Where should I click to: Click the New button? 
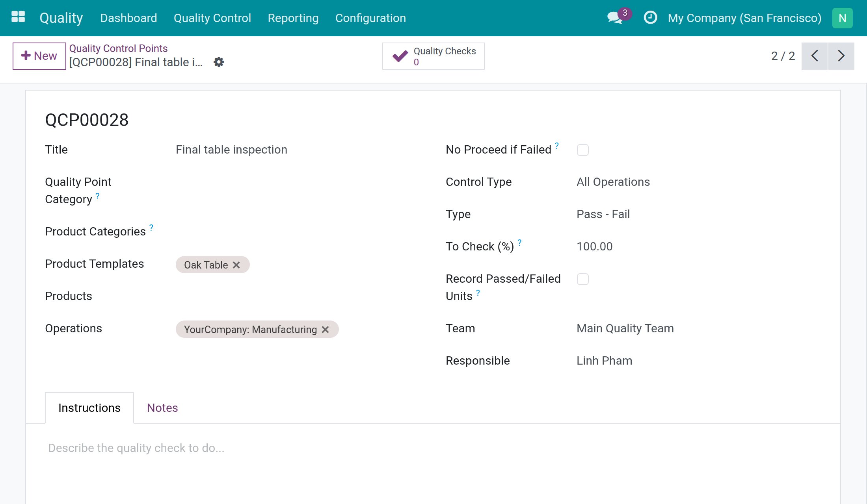click(x=39, y=56)
